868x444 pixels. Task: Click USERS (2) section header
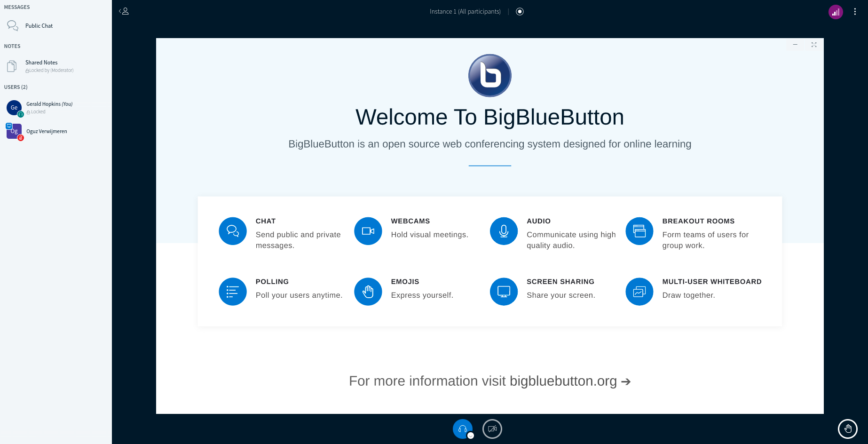coord(16,87)
